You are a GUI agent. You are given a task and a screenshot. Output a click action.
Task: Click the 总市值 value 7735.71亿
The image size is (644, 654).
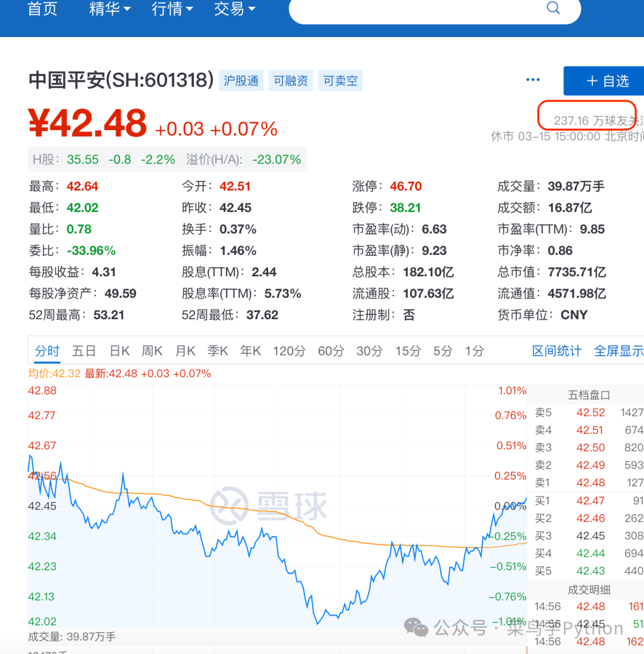tap(577, 272)
